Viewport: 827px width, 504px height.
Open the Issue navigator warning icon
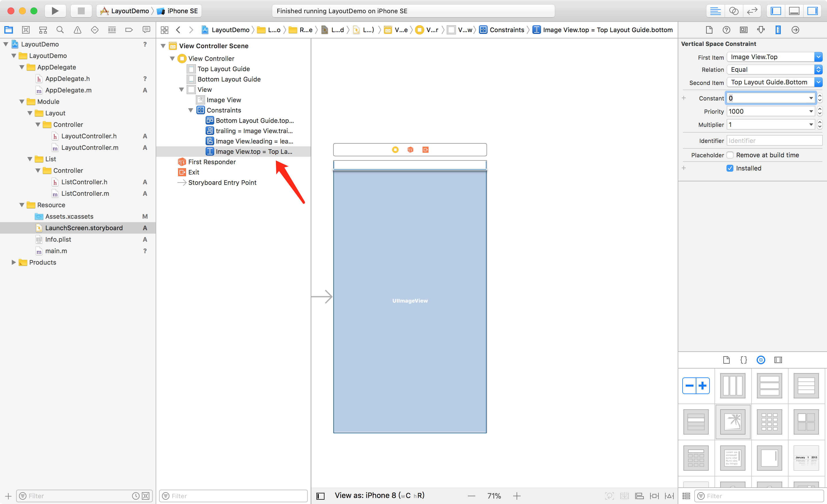[x=77, y=30]
